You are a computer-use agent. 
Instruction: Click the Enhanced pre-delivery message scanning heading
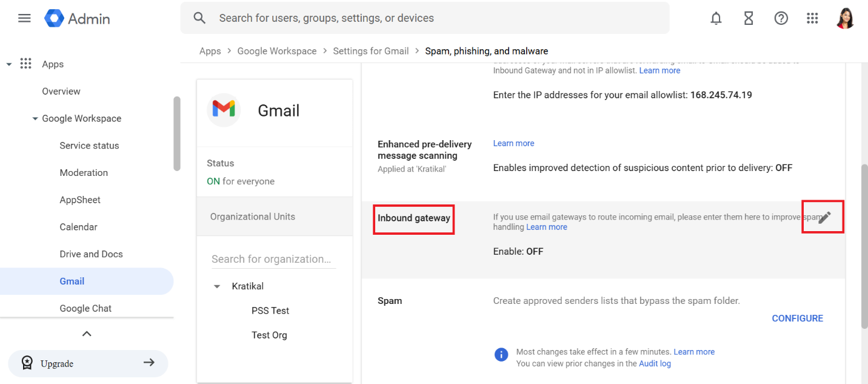424,150
